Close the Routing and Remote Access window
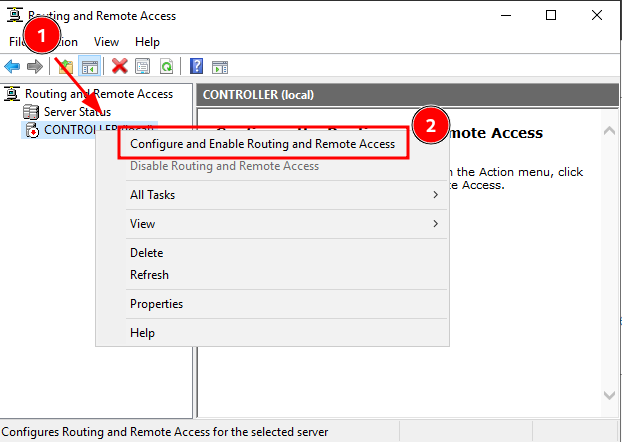 pyautogui.click(x=597, y=15)
